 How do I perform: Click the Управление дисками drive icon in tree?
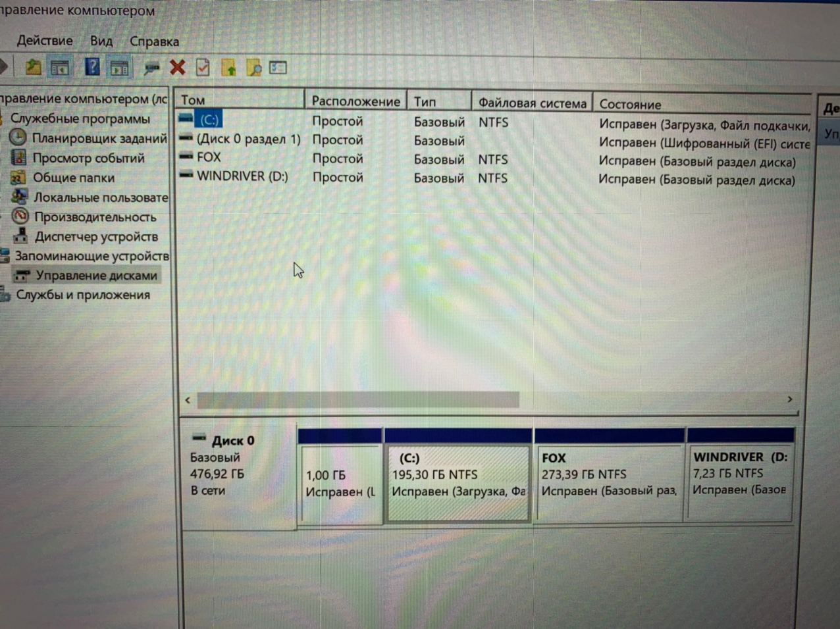[23, 275]
